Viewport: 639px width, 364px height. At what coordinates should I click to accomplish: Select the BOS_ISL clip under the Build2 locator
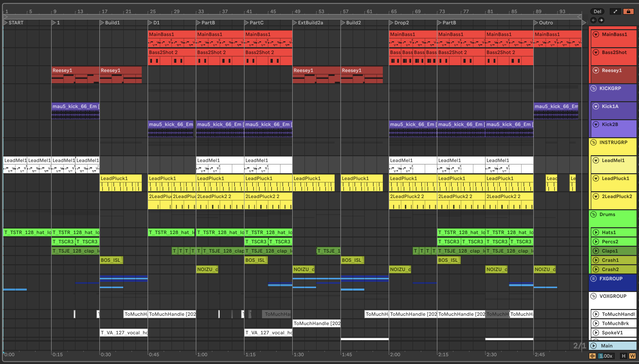[x=353, y=260]
